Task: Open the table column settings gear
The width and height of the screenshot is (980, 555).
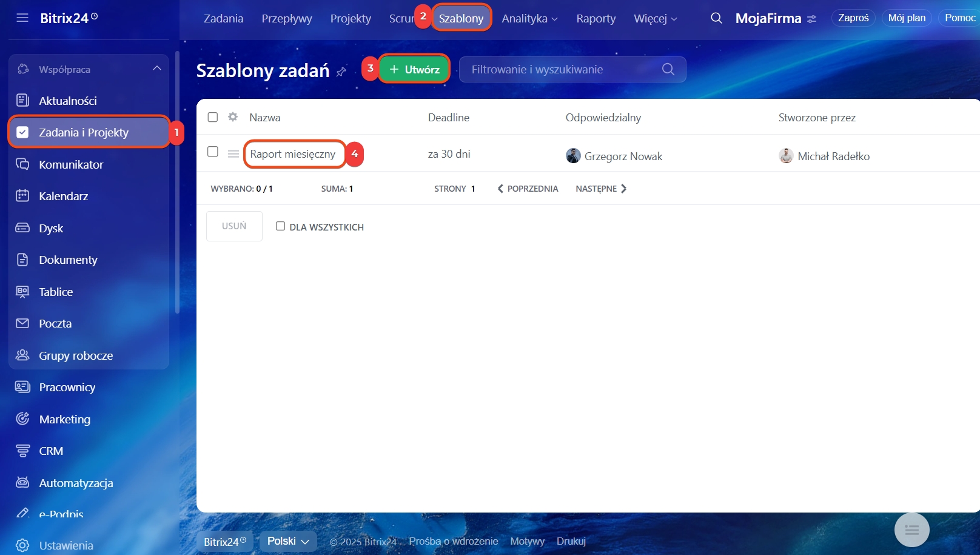Action: 233,117
